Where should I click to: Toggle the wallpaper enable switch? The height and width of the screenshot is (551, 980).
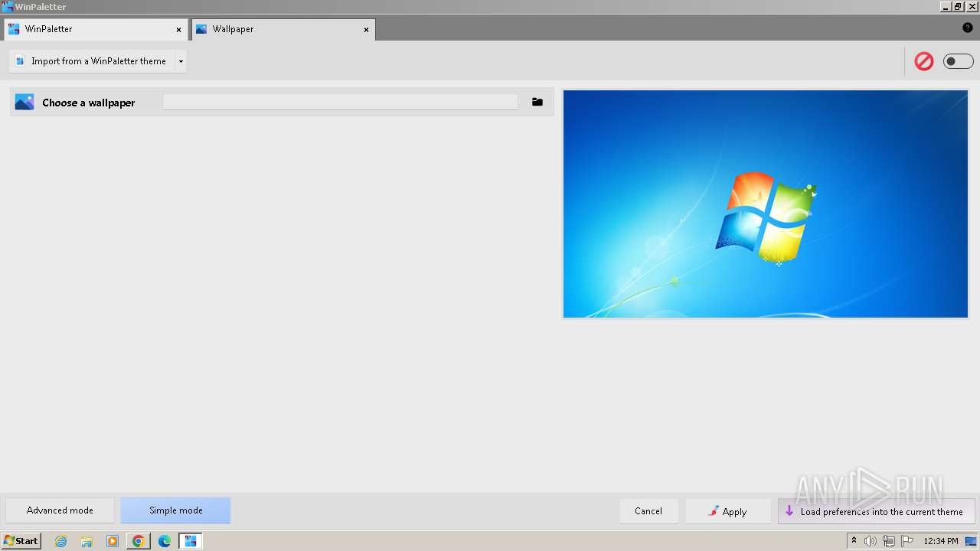pos(958,61)
